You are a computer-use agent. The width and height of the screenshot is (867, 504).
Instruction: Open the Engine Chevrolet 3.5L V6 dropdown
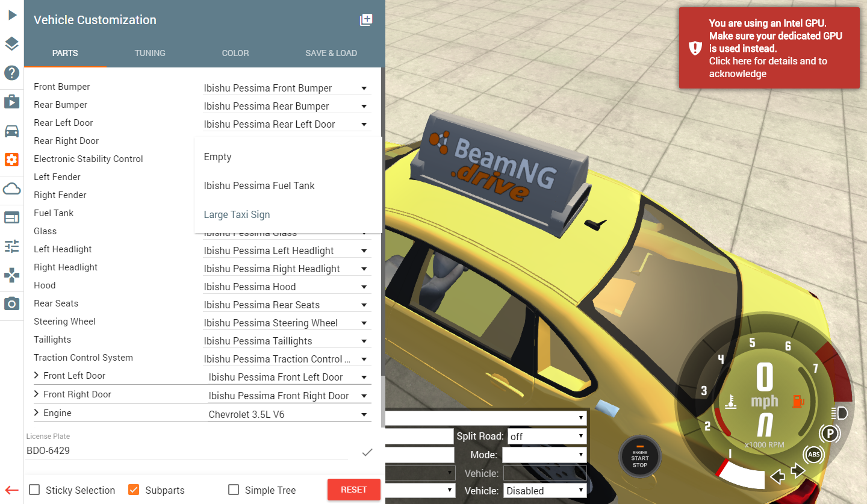coord(289,414)
